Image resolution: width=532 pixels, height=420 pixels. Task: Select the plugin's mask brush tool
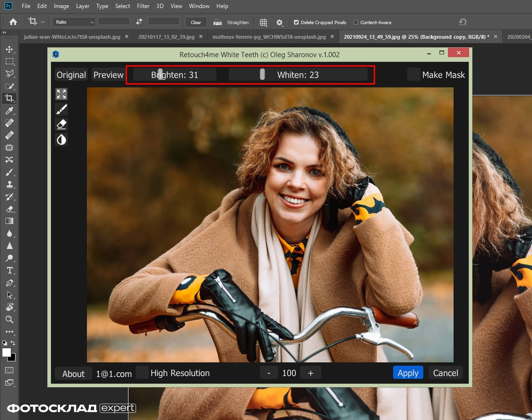(x=61, y=109)
